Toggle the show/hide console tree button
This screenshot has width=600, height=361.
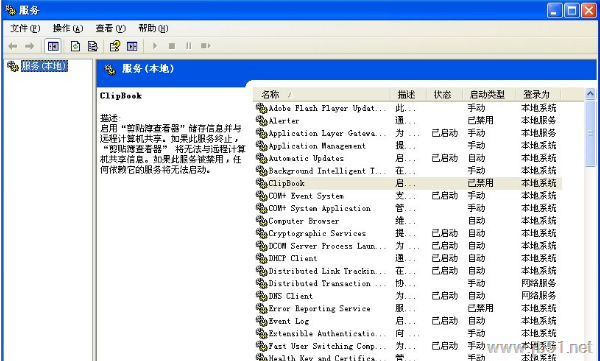click(x=53, y=46)
